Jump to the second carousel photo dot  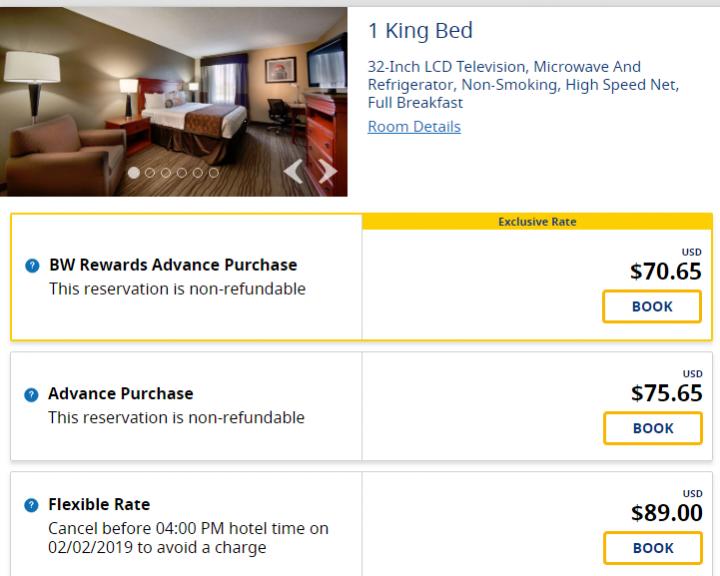pyautogui.click(x=150, y=172)
